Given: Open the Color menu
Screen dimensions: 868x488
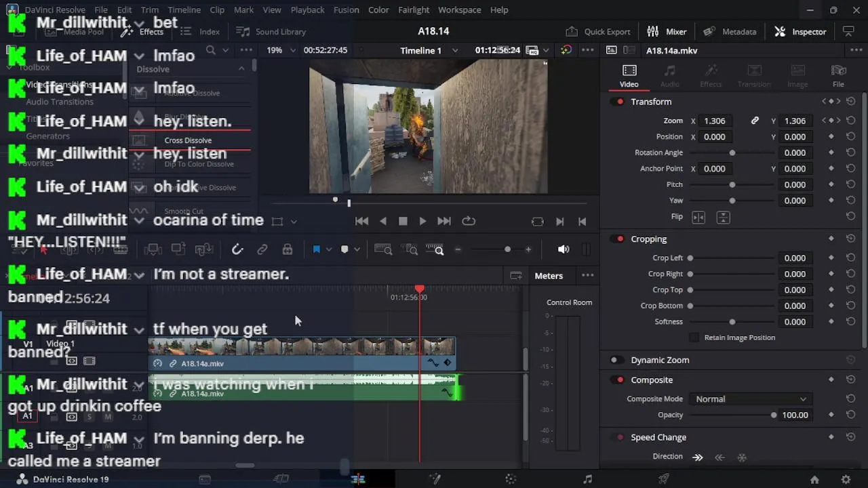Looking at the screenshot, I should tap(378, 9).
